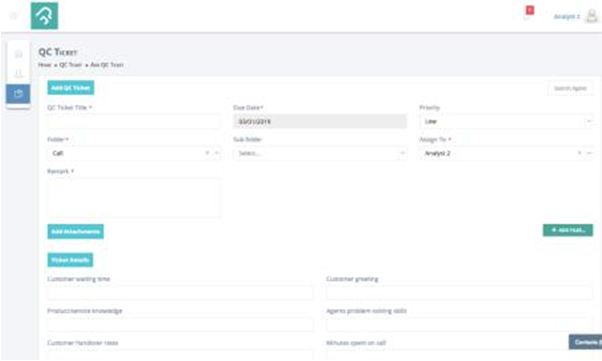Expand the Priority dropdown showing Low

click(589, 121)
